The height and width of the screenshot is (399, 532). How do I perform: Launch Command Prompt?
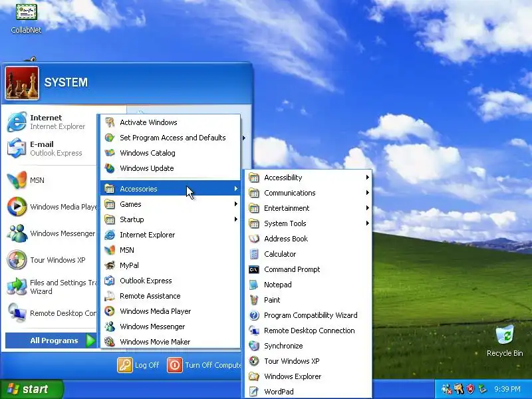pos(308,269)
